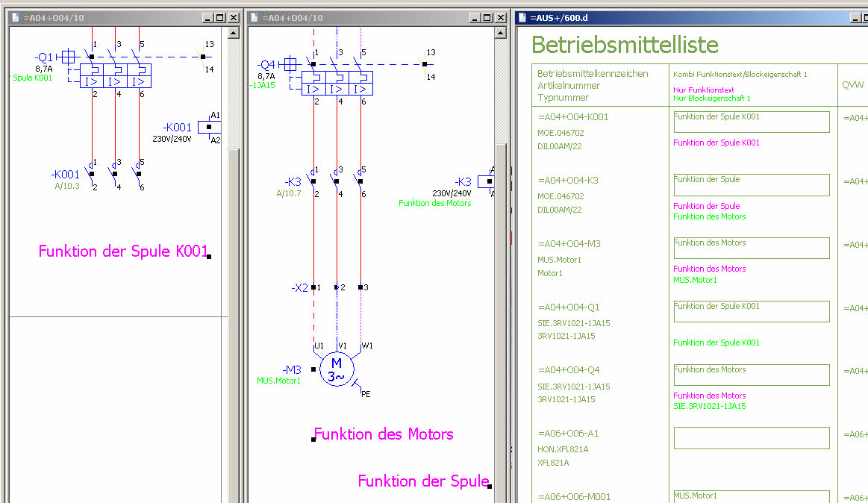The image size is (868, 503).
Task: Select the device tag label -Q4
Action: [x=266, y=65]
